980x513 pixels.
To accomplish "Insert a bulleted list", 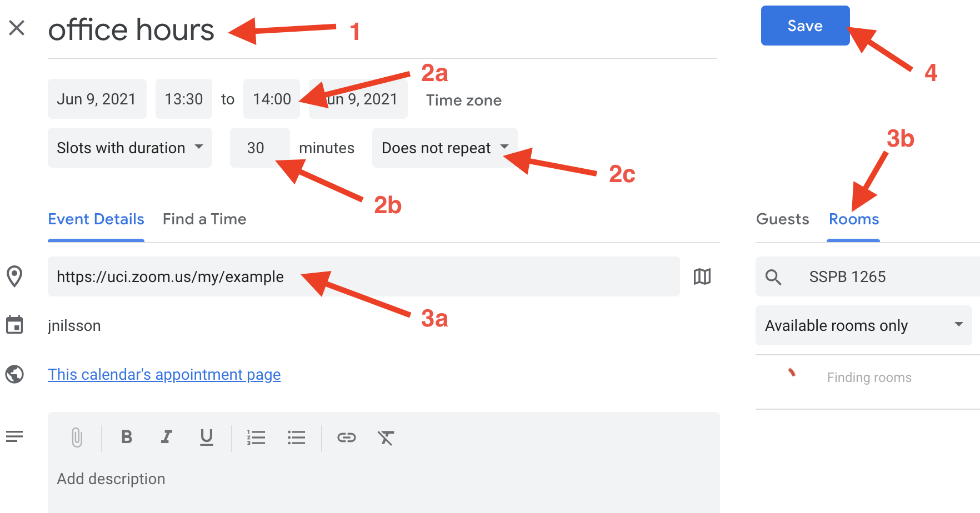I will (x=297, y=437).
